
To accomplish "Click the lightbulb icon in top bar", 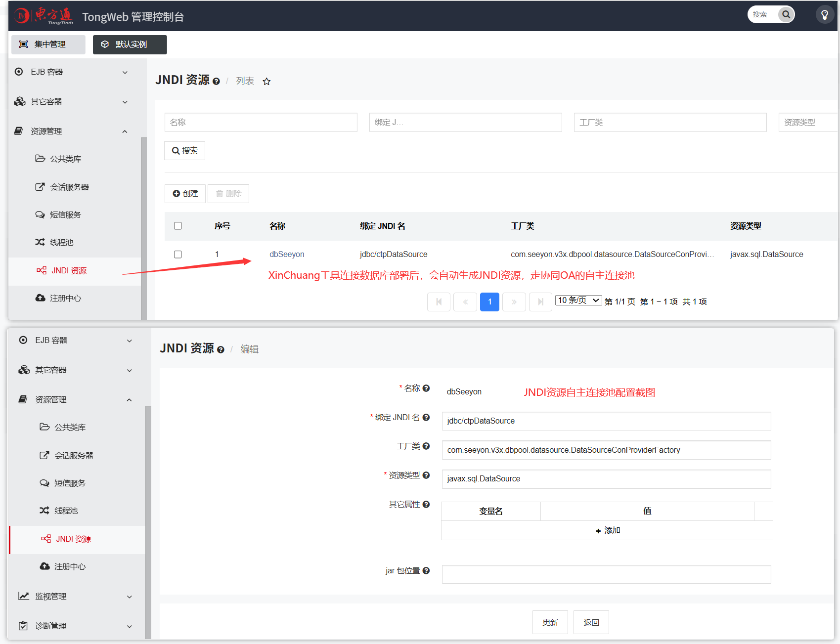I will (x=825, y=15).
